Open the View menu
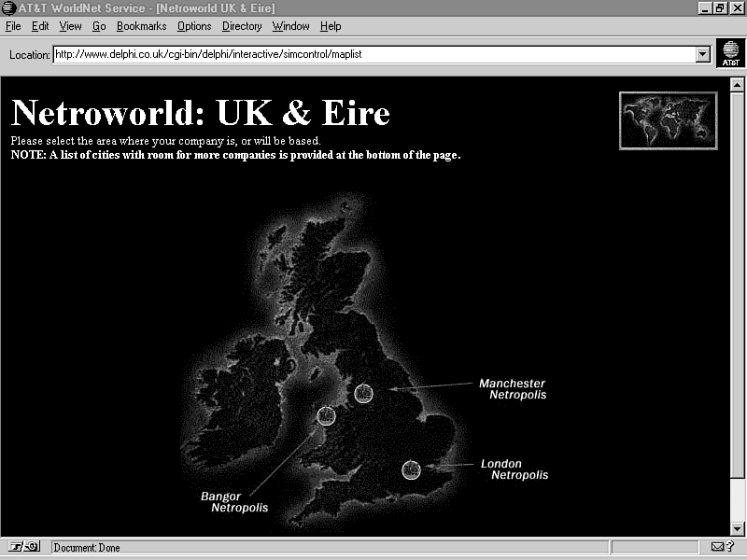 pos(70,26)
